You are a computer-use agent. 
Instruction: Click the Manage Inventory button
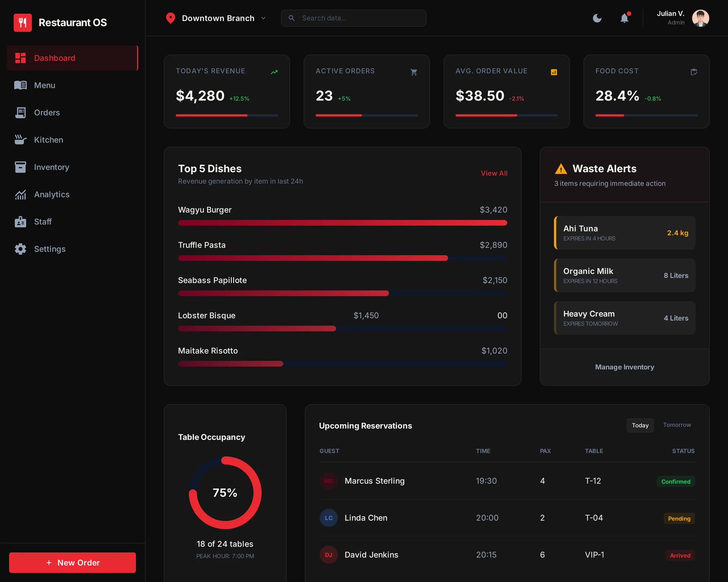624,367
